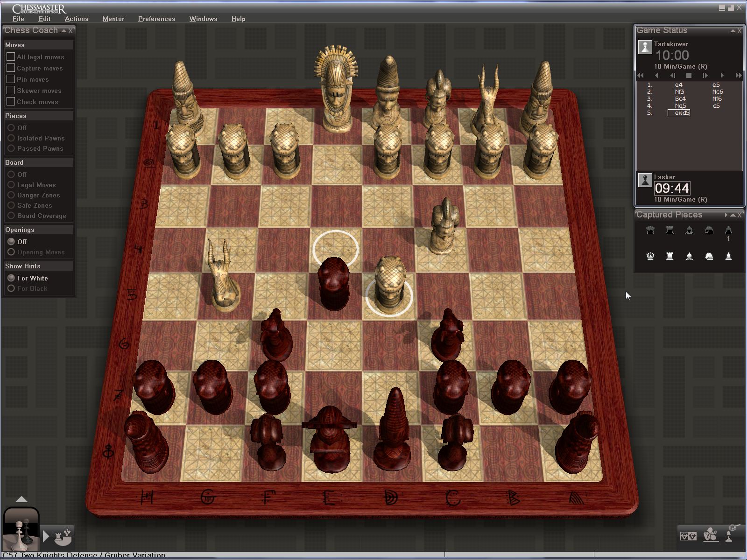This screenshot has height=560, width=747.
Task: Click Lasker's 09:44 clock display
Action: pos(672,188)
